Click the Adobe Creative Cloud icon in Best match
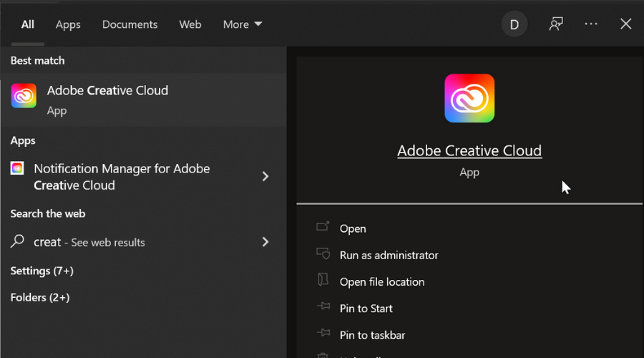This screenshot has height=358, width=644. tap(24, 96)
